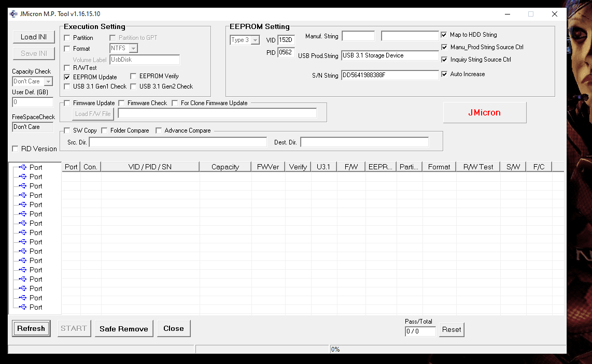Click the PID field showing 0562

coord(286,52)
